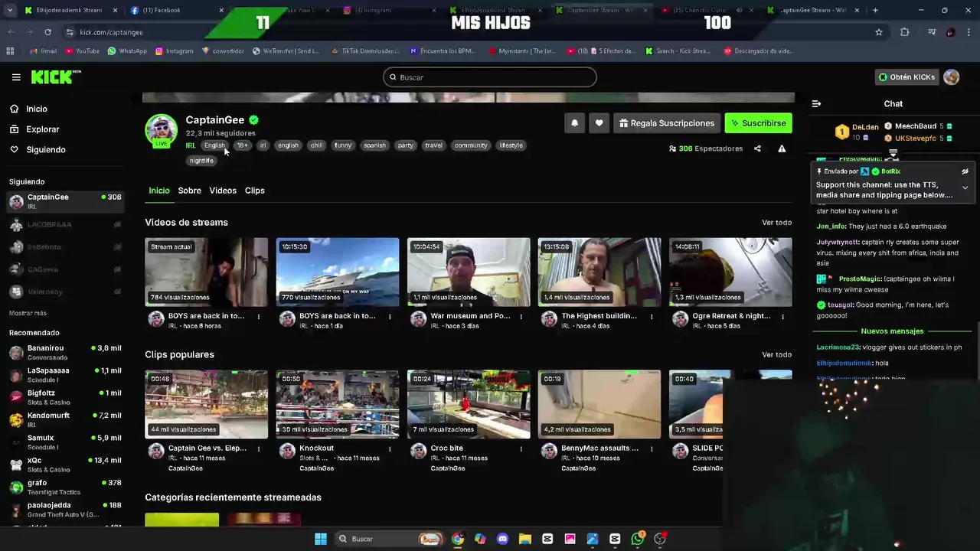Open the War museum video thumbnail
980x551 pixels.
469,272
